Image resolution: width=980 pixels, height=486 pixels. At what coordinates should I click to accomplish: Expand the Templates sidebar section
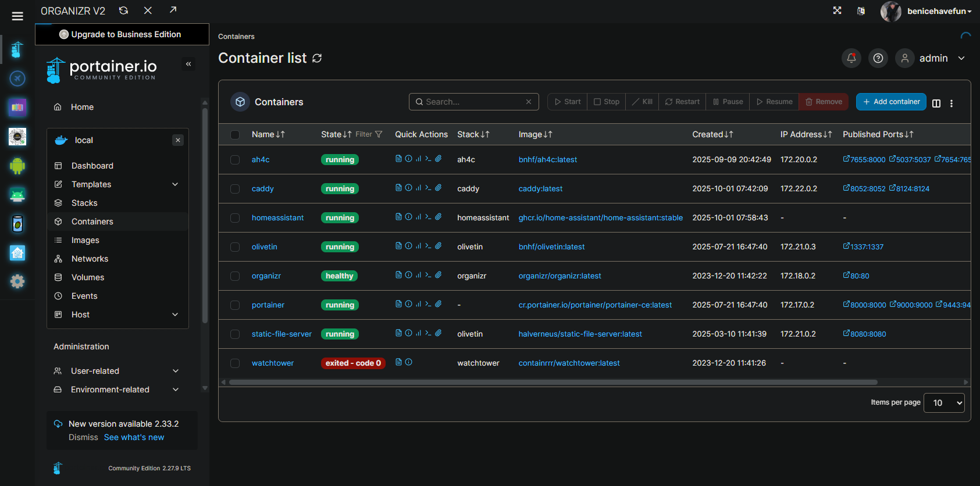[x=175, y=184]
